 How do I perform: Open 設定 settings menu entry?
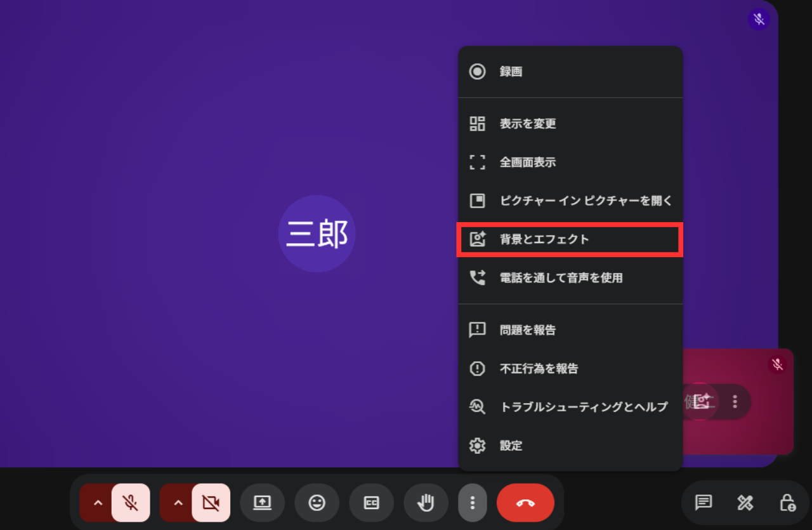pyautogui.click(x=570, y=446)
